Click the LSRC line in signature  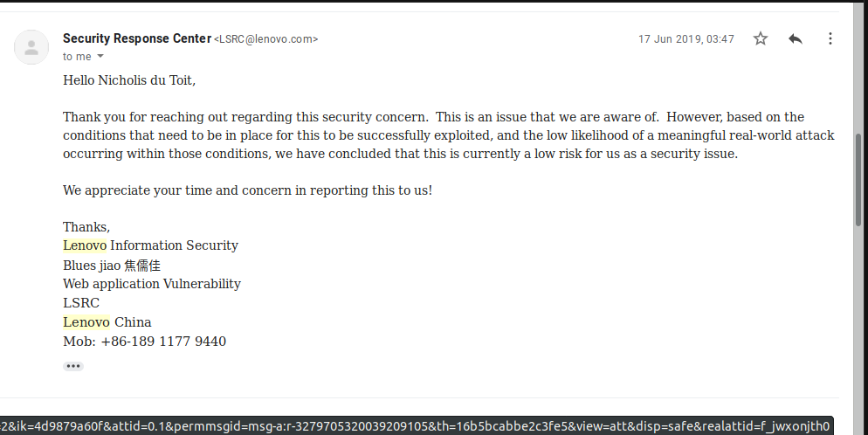[x=81, y=303]
